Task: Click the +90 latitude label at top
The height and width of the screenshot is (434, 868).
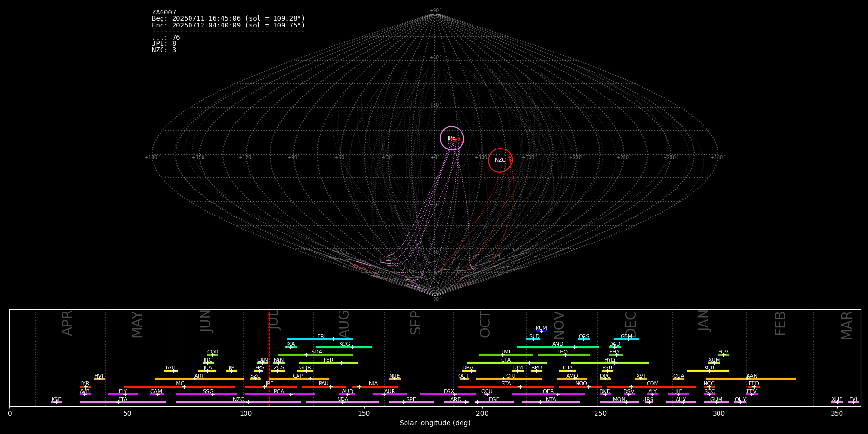Action: (x=434, y=11)
